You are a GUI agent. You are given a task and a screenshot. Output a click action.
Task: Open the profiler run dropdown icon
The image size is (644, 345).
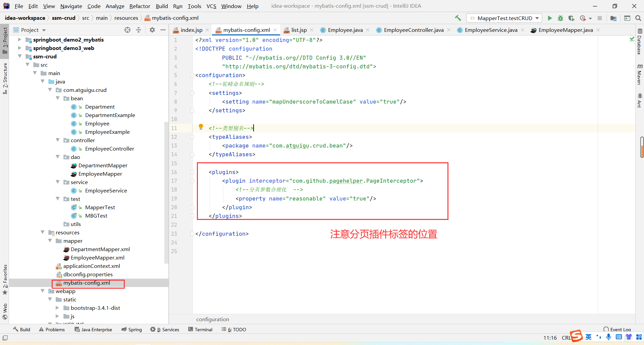pos(585,18)
